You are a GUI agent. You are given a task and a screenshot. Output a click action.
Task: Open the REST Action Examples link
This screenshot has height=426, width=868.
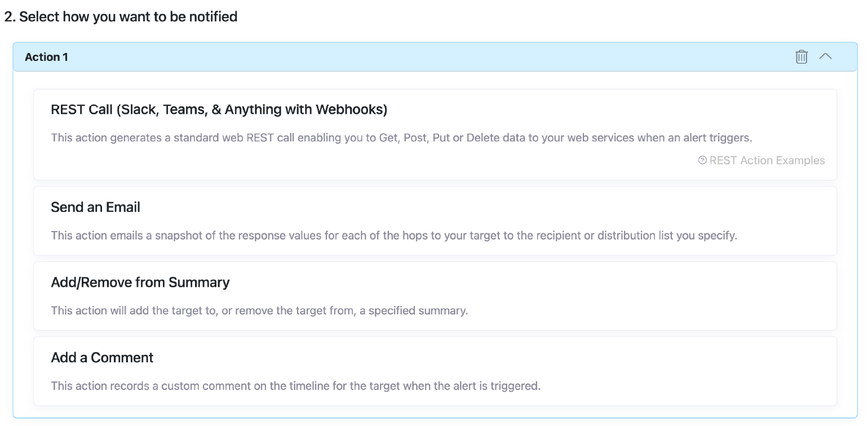click(x=767, y=160)
